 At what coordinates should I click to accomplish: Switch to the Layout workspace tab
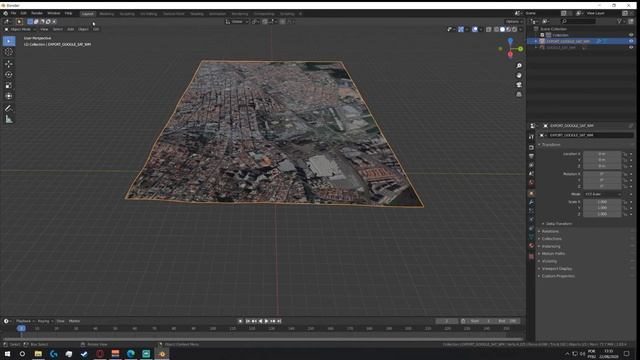(x=87, y=14)
